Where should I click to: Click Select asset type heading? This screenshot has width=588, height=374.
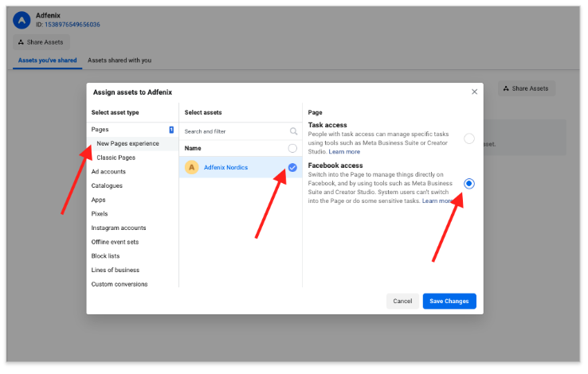115,113
